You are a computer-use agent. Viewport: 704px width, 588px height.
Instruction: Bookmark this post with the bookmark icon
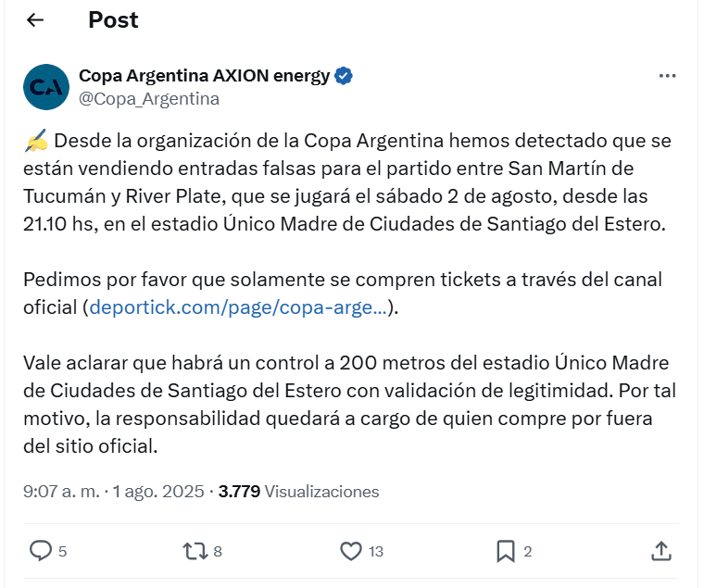505,551
